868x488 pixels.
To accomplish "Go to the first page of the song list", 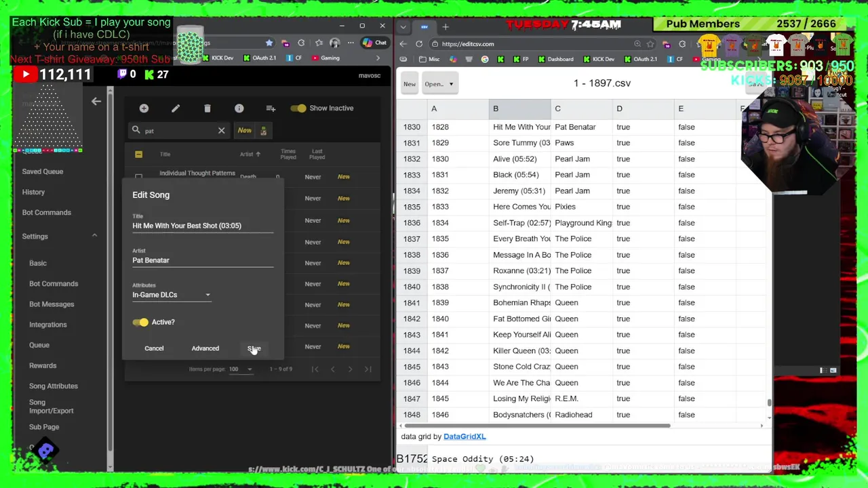I will 315,369.
